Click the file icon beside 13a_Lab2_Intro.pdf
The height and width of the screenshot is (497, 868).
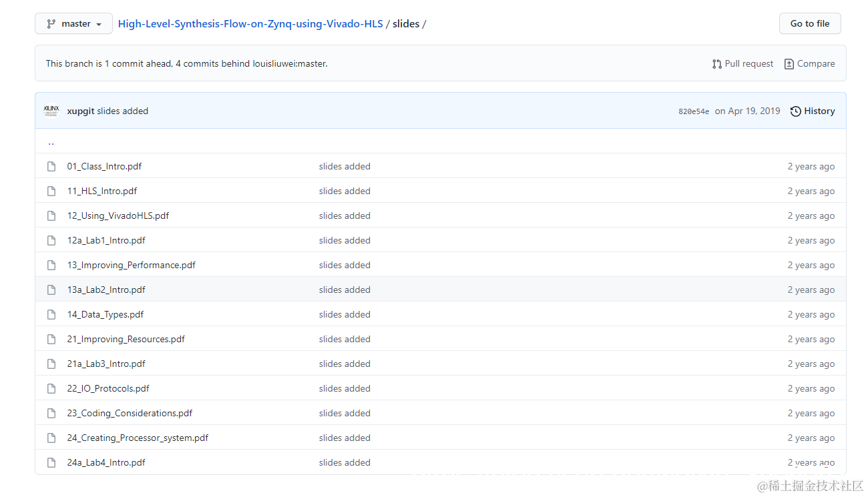[51, 290]
